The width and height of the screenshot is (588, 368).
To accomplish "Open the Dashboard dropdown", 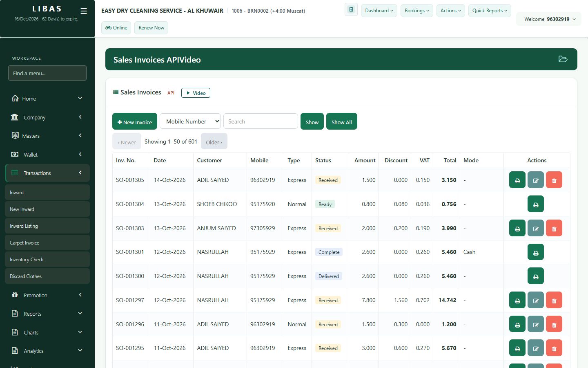I will click(x=379, y=11).
